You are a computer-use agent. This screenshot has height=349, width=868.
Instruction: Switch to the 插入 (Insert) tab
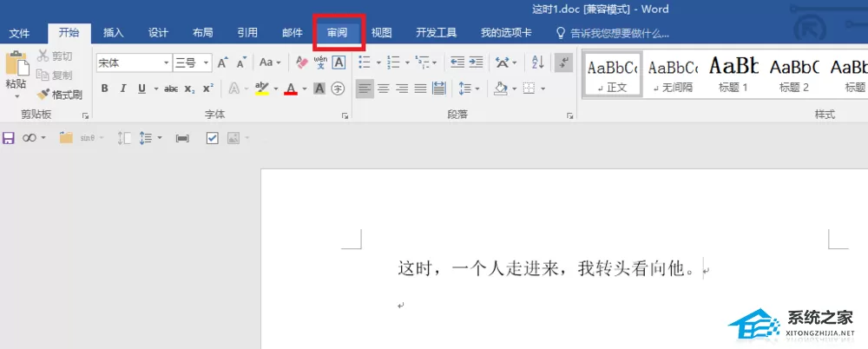114,33
